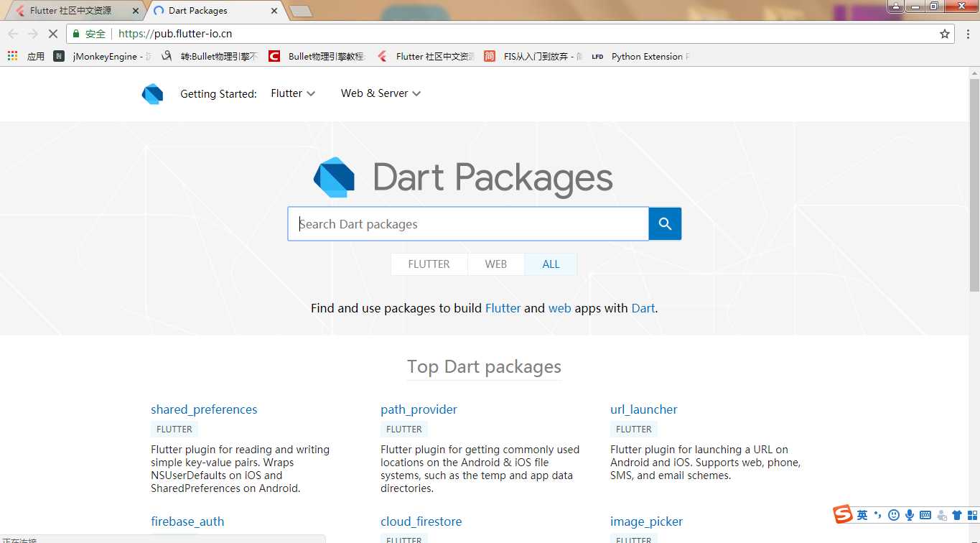Switch to the Flutter 社区中文资源 tab

74,11
